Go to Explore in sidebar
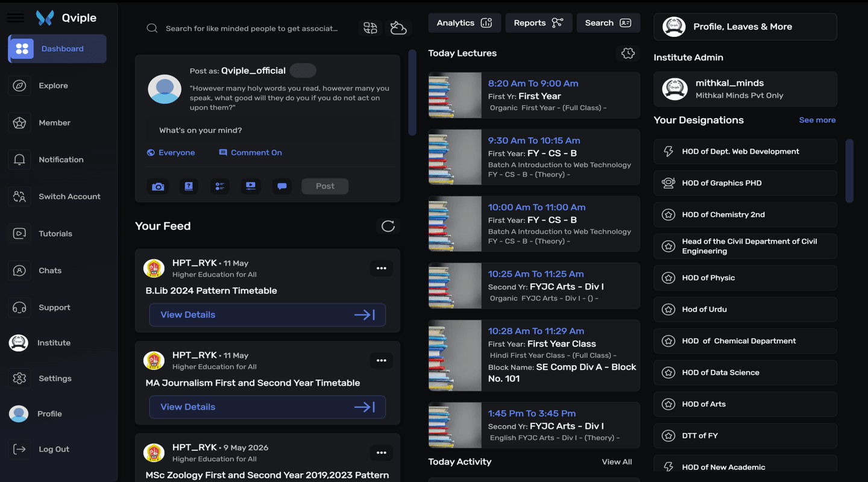Screen dimensions: 868x482 point(53,86)
